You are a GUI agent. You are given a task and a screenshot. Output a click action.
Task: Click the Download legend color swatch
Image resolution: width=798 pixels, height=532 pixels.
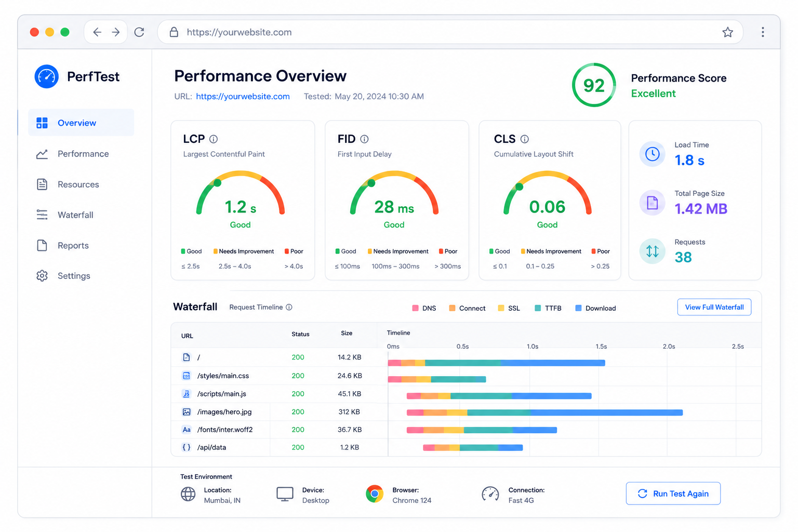578,308
